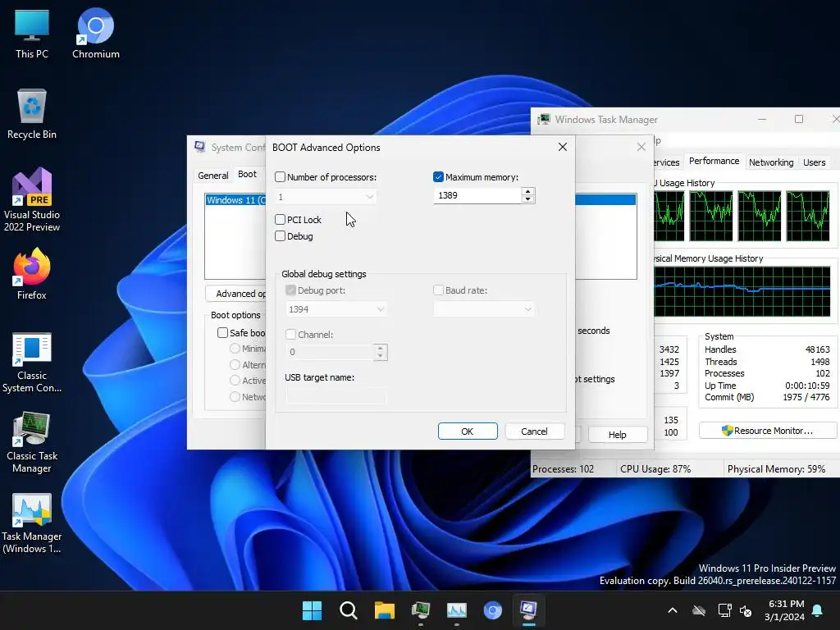The image size is (840, 630).
Task: Show hidden tray icons chevron
Action: coord(673,610)
